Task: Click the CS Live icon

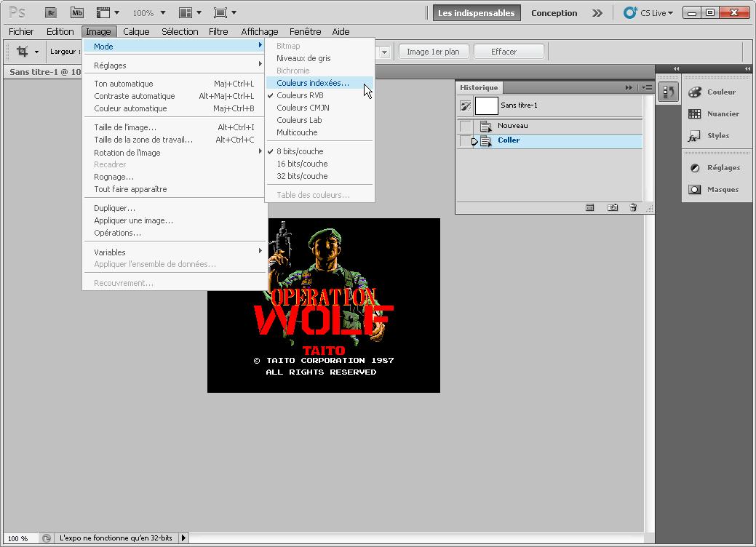Action: (630, 13)
